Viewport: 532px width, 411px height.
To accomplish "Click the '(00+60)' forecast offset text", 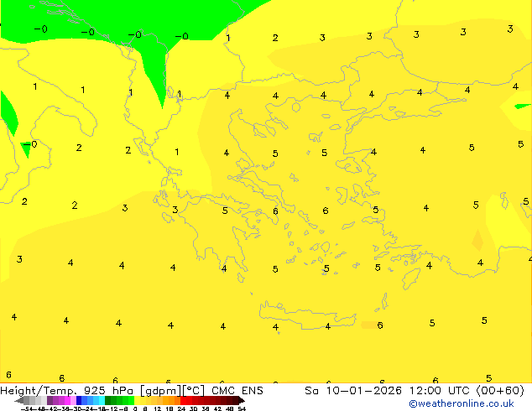I will 500,391.
